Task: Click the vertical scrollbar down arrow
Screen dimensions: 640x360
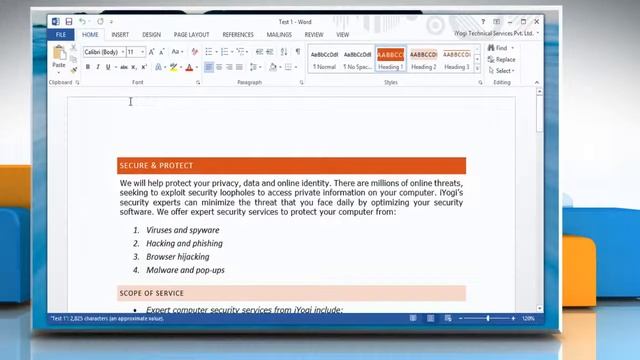Action: 540,309
